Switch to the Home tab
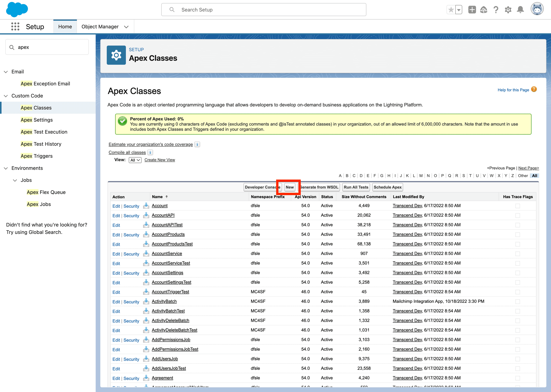Viewport: 551px width, 392px height. 65,27
